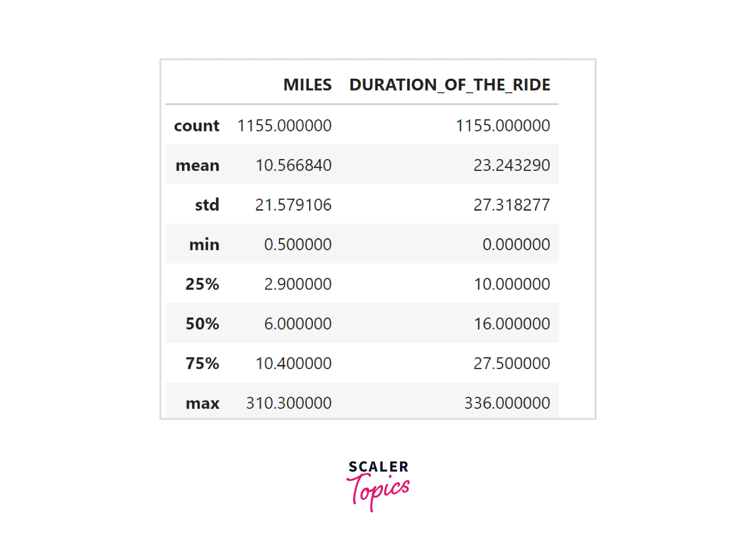The image size is (756, 555).
Task: Select the mean row label
Action: pos(197,165)
